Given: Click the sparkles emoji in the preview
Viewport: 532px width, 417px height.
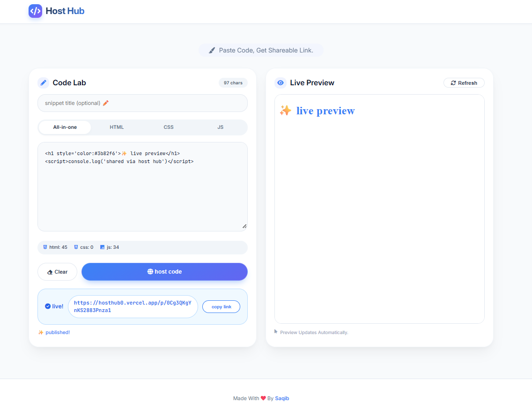Looking at the screenshot, I should [285, 111].
